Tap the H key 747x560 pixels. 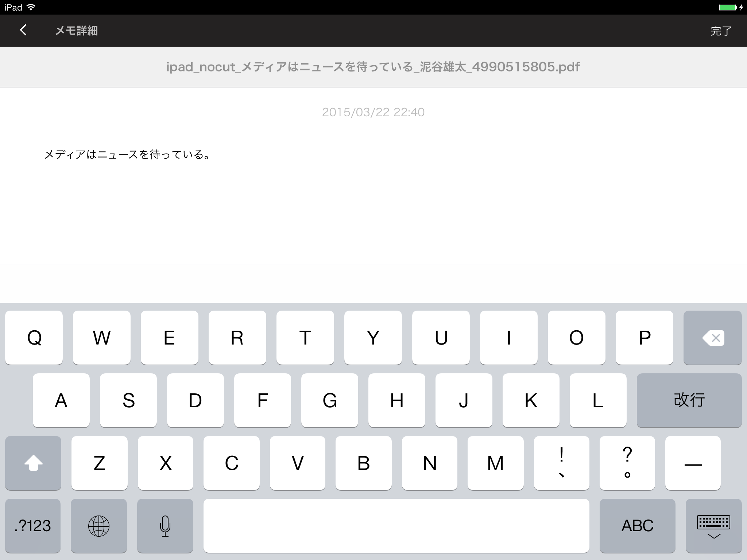click(397, 400)
